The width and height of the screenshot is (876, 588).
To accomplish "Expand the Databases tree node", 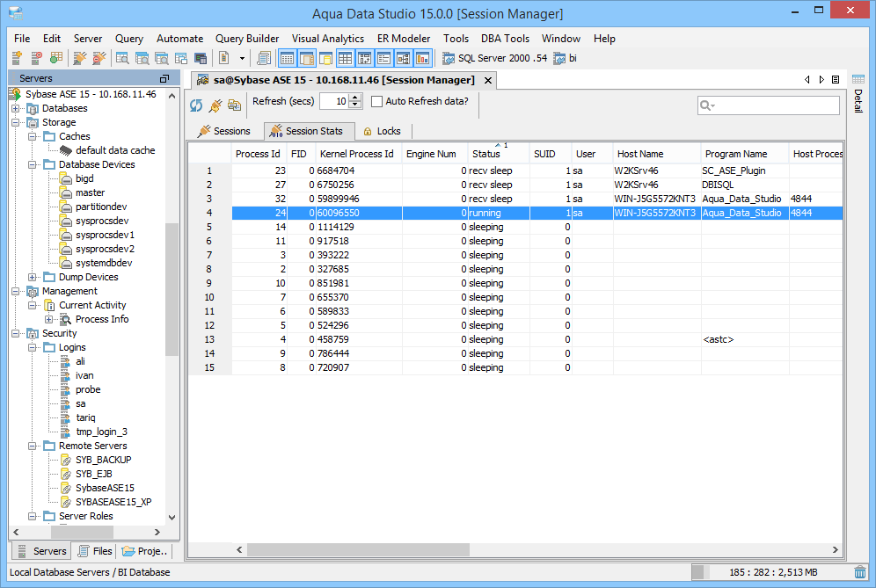I will coord(15,108).
